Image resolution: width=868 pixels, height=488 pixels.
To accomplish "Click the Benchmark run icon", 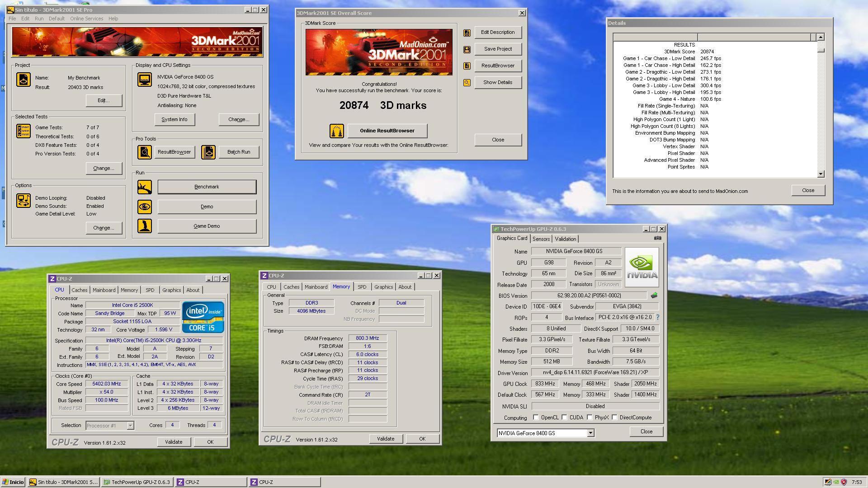I will tap(145, 187).
